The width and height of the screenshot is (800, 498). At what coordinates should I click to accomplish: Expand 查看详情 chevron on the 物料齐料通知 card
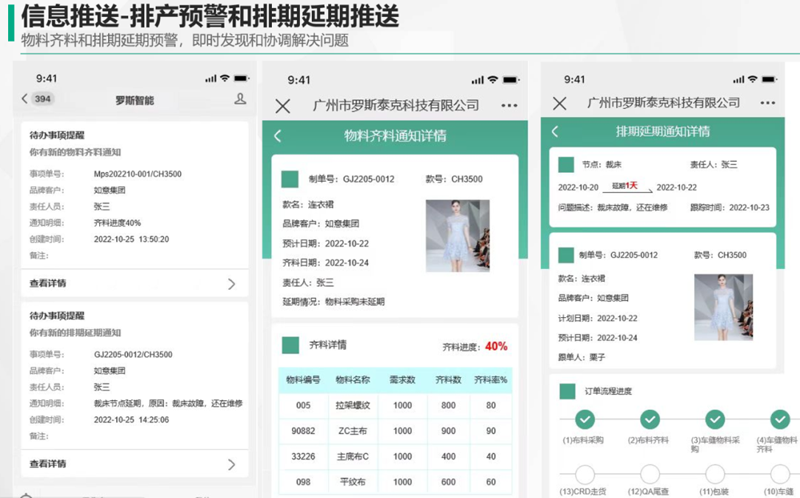click(232, 284)
